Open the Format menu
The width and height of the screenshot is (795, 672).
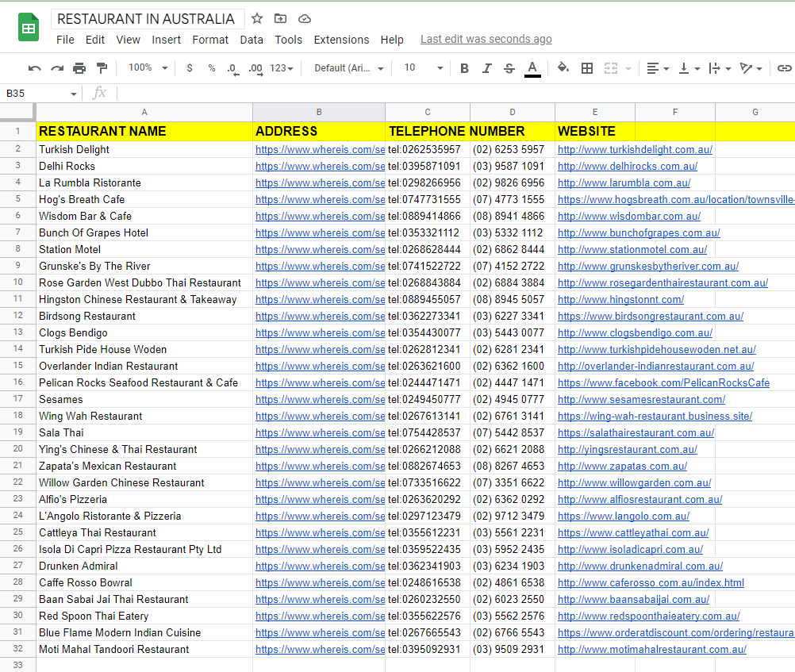[x=210, y=40]
